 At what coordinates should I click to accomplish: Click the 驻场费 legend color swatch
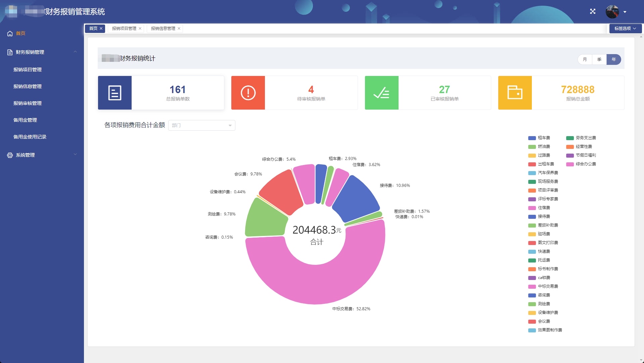pyautogui.click(x=532, y=234)
